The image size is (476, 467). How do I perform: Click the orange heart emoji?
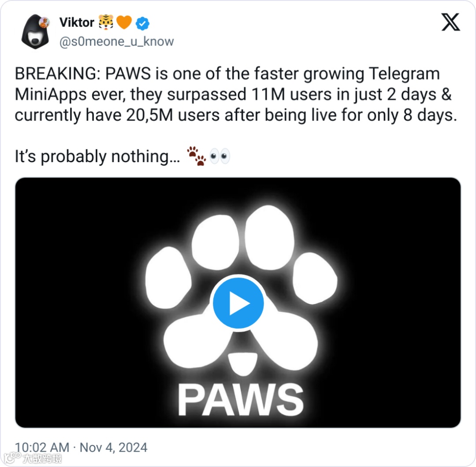point(124,22)
